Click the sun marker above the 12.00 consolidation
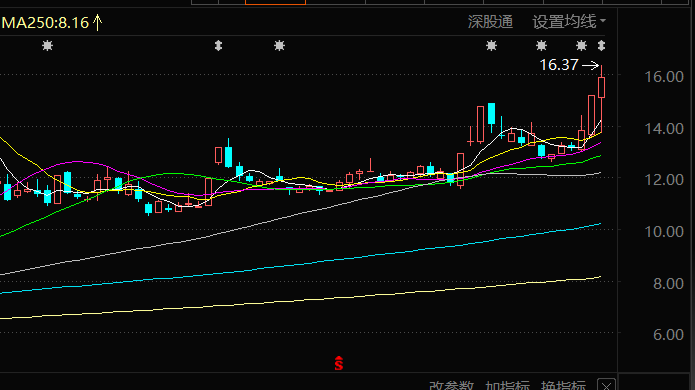Screen dimensions: 695x390 tap(279, 45)
